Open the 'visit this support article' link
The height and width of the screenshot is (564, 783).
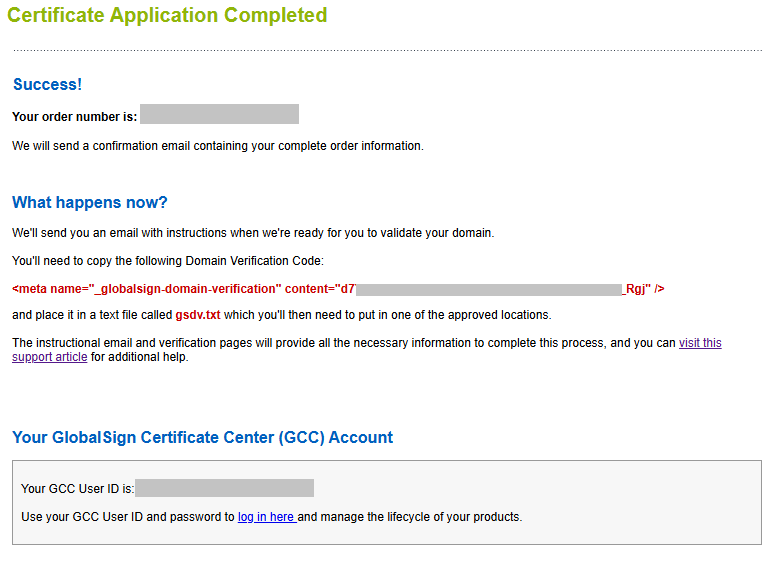click(700, 343)
